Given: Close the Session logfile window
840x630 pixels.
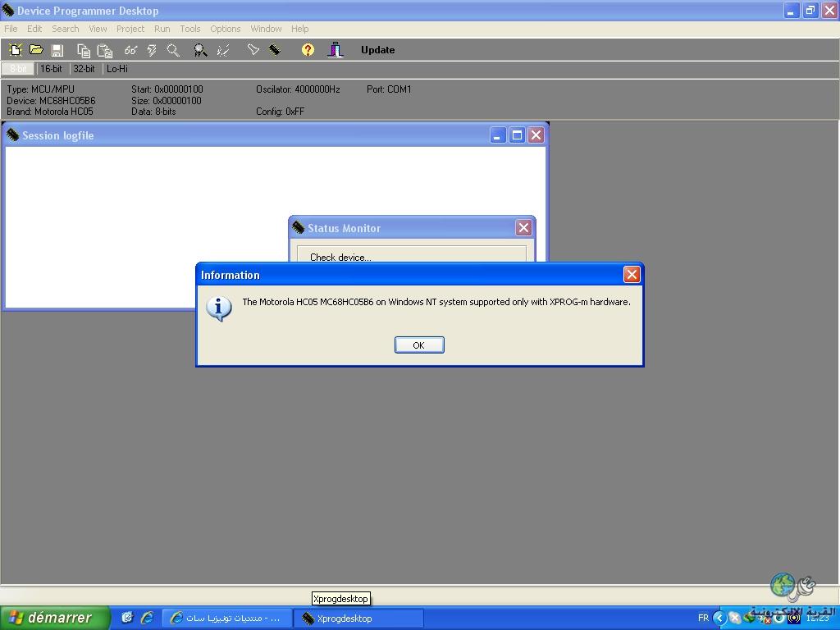Looking at the screenshot, I should tap(536, 135).
